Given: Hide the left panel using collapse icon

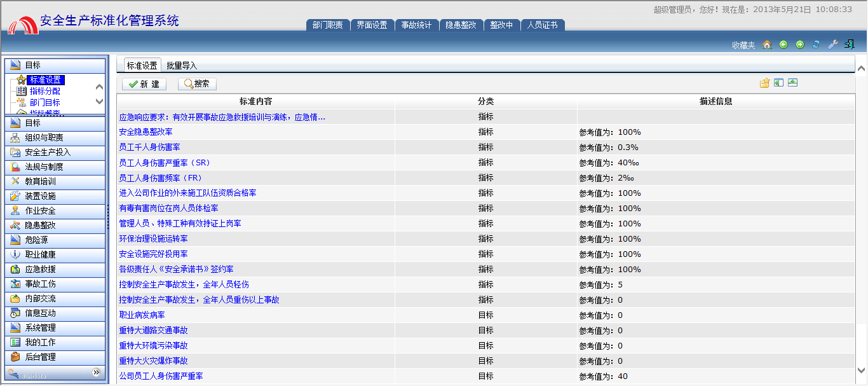Looking at the screenshot, I should [778, 83].
